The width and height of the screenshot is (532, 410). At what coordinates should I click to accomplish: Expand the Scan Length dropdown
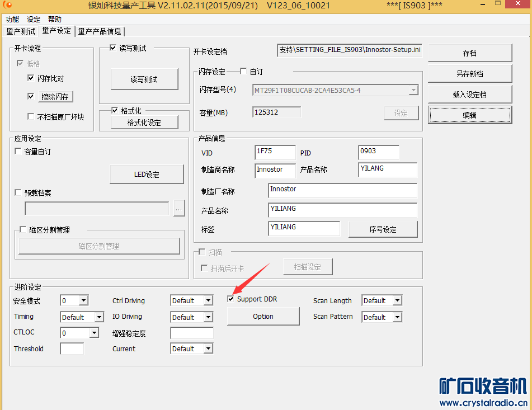point(397,300)
